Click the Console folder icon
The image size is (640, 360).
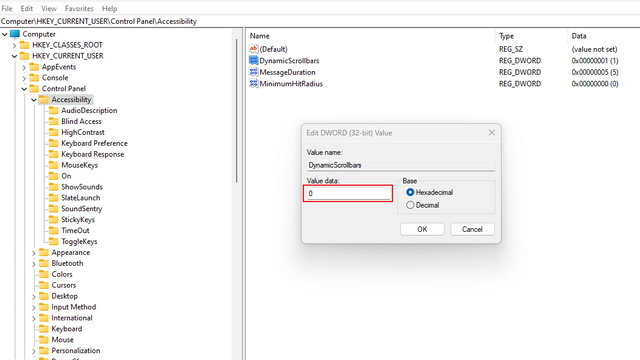(34, 78)
